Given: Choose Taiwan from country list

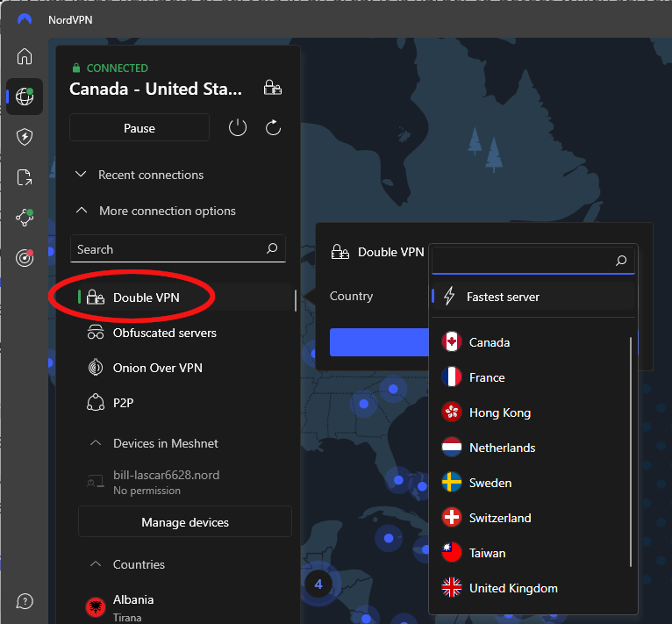Looking at the screenshot, I should [531, 553].
